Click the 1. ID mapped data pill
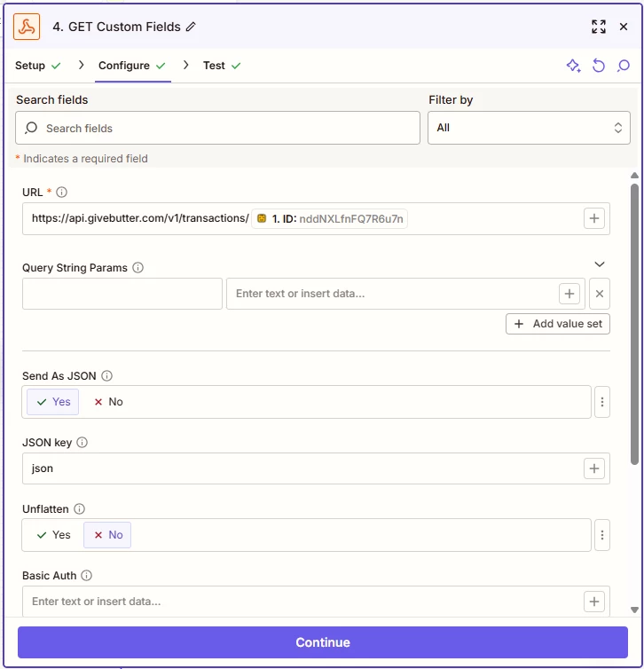The image size is (644, 669). pyautogui.click(x=329, y=219)
